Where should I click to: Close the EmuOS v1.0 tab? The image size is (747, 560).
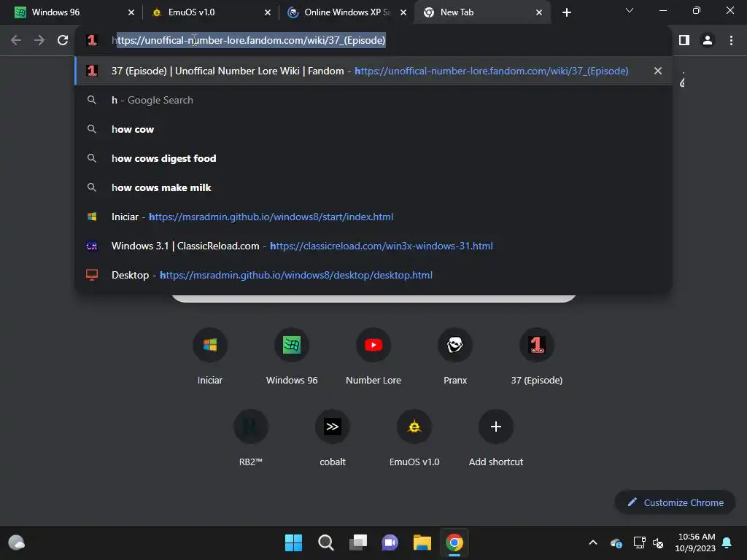pyautogui.click(x=267, y=13)
